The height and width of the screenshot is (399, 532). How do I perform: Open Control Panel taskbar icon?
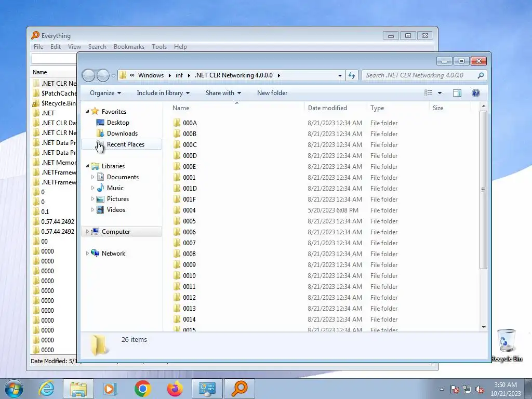[207, 389]
